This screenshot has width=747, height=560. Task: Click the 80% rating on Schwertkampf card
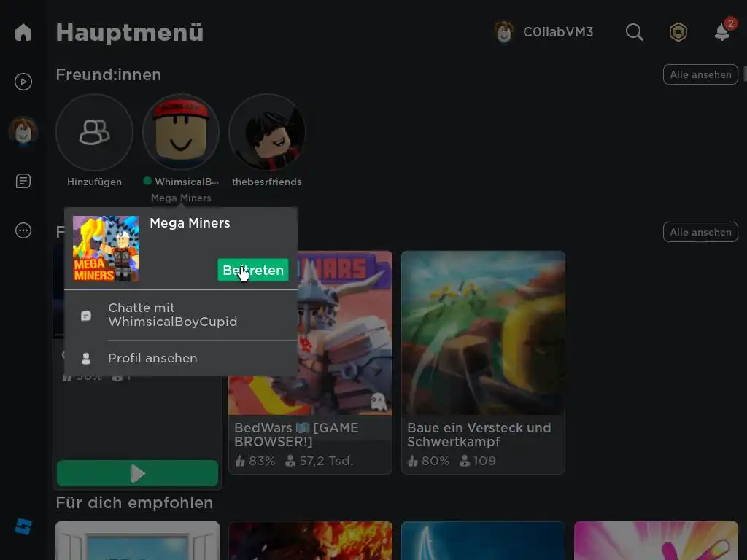(427, 461)
